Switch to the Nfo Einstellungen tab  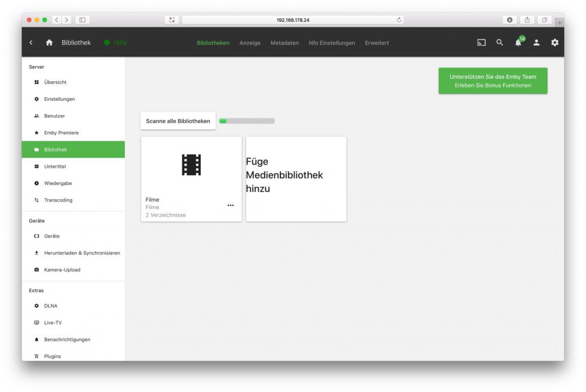coord(332,43)
